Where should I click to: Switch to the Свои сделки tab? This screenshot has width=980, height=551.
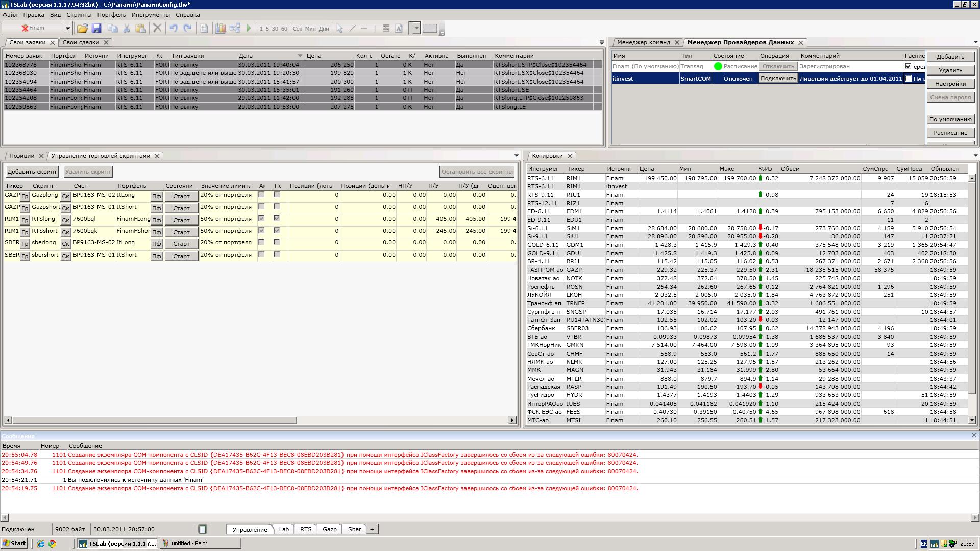81,42
